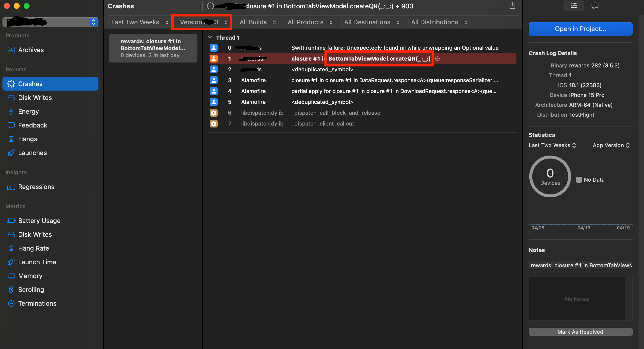Collapse the Thread 1 disclosure chevron
Image resolution: width=644 pixels, height=349 pixels.
click(x=210, y=37)
